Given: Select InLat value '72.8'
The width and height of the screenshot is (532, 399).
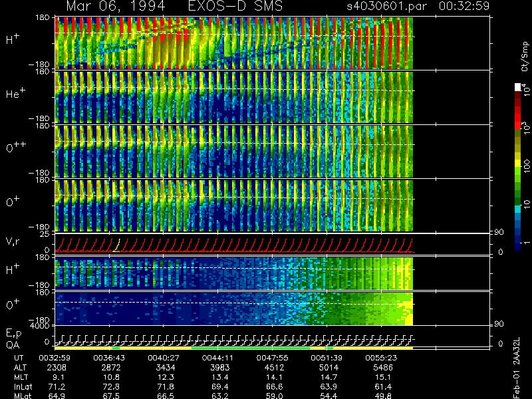Looking at the screenshot, I should (111, 386).
